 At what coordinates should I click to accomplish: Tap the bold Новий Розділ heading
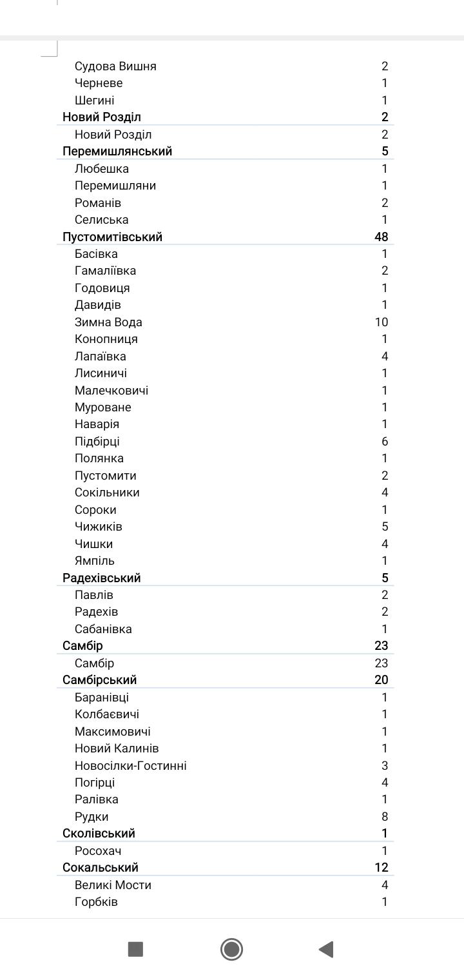101,117
